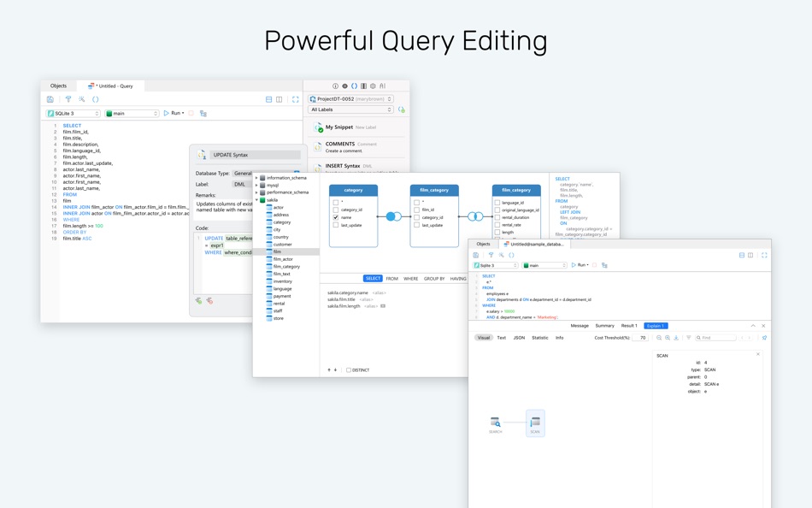Viewport: 812px width, 508px height.
Task: Check rental_duration box in right film_category table
Action: coord(497,218)
